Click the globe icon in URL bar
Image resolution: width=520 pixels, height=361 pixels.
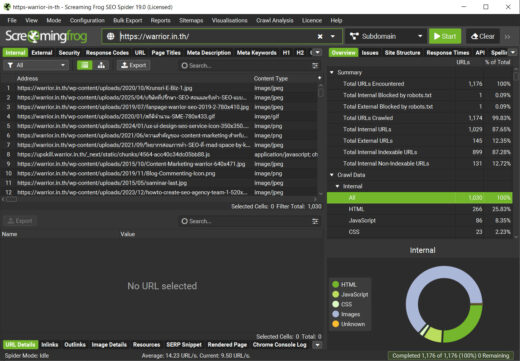[110, 36]
